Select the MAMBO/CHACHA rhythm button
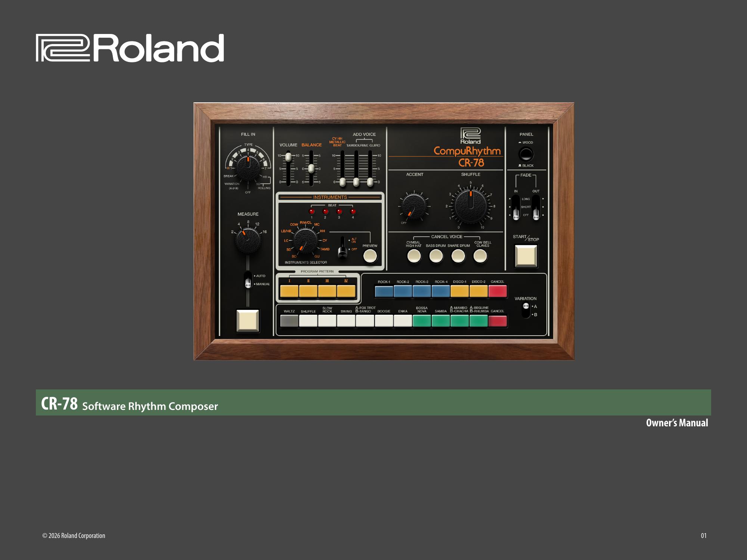The image size is (747, 560). tap(460, 321)
